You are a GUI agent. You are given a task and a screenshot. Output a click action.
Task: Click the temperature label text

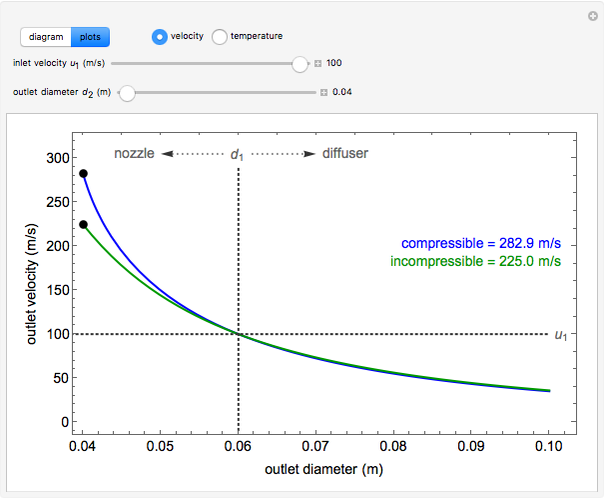tap(256, 36)
